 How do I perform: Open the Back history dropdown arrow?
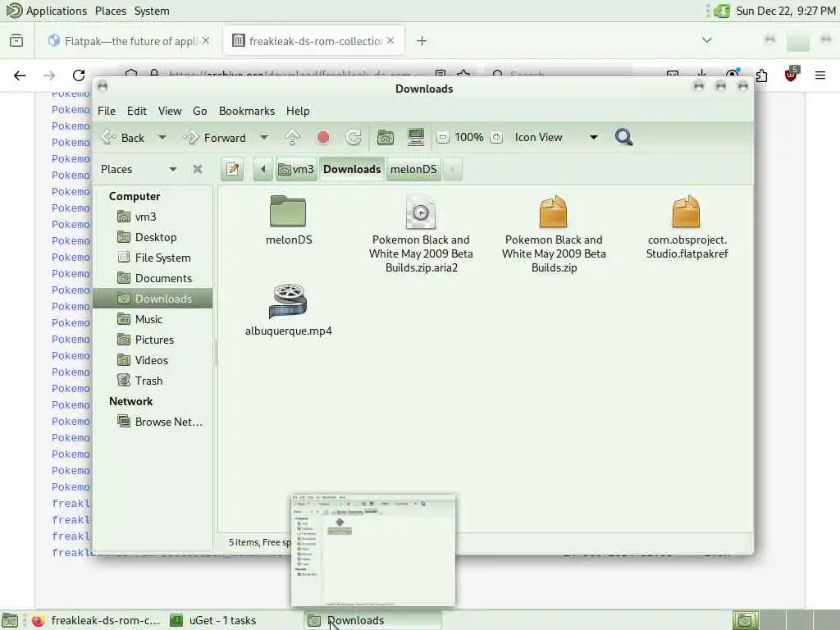point(162,138)
